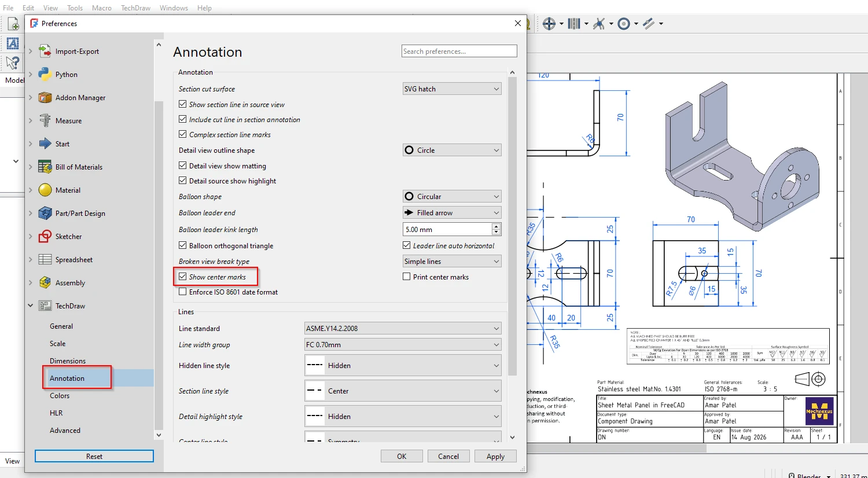Click the Cancel button
This screenshot has height=478, width=868.
(448, 456)
